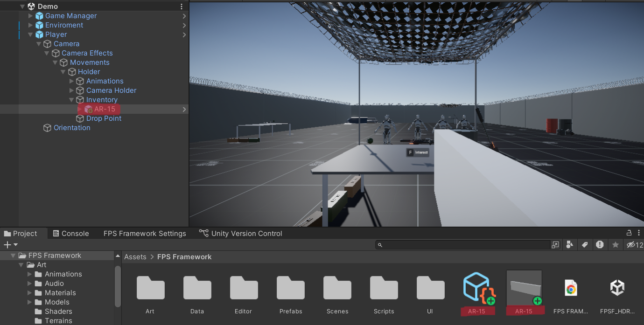644x325 pixels.
Task: Open the Demo scene three-dot options menu
Action: pyautogui.click(x=182, y=7)
